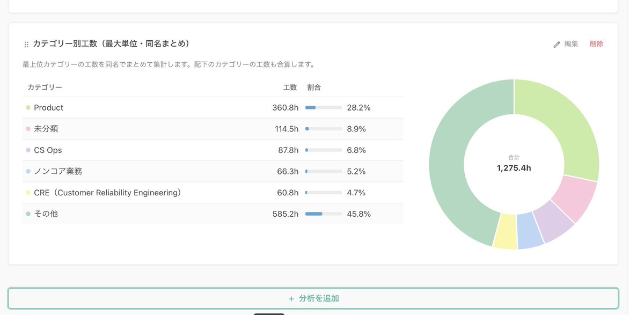Click the green dot beside Product
This screenshot has height=315, width=644.
click(x=28, y=107)
